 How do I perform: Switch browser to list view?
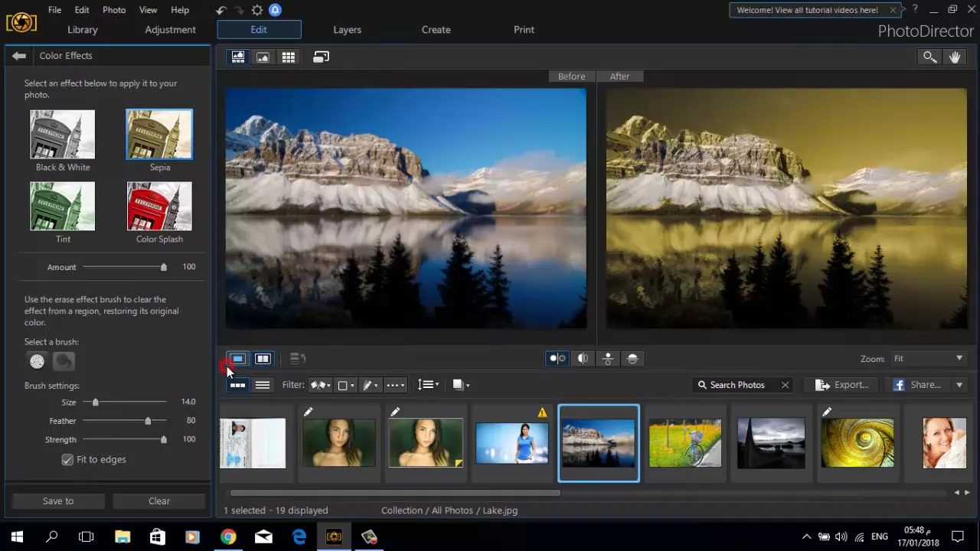click(x=262, y=385)
